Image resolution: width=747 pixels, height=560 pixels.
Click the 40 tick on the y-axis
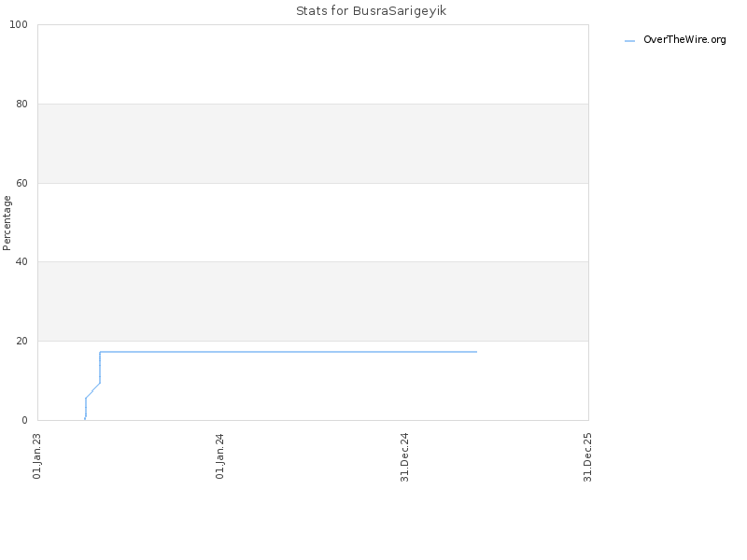tap(21, 262)
